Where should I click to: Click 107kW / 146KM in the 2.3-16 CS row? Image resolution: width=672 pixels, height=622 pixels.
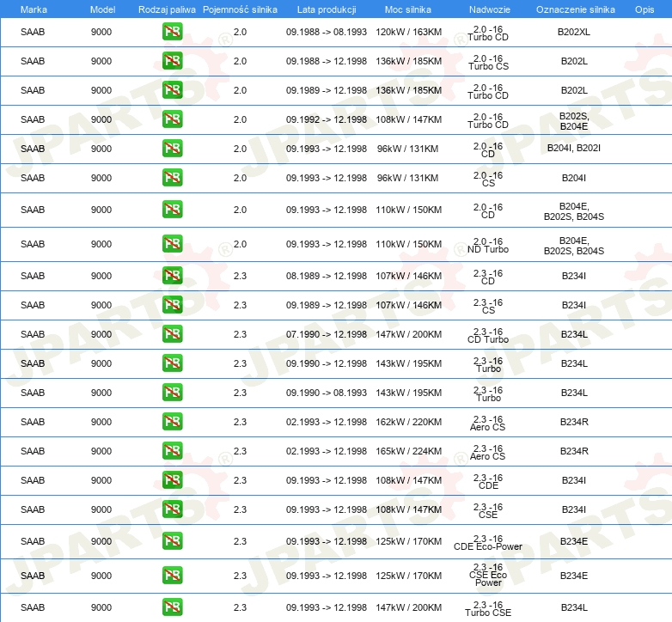(408, 305)
